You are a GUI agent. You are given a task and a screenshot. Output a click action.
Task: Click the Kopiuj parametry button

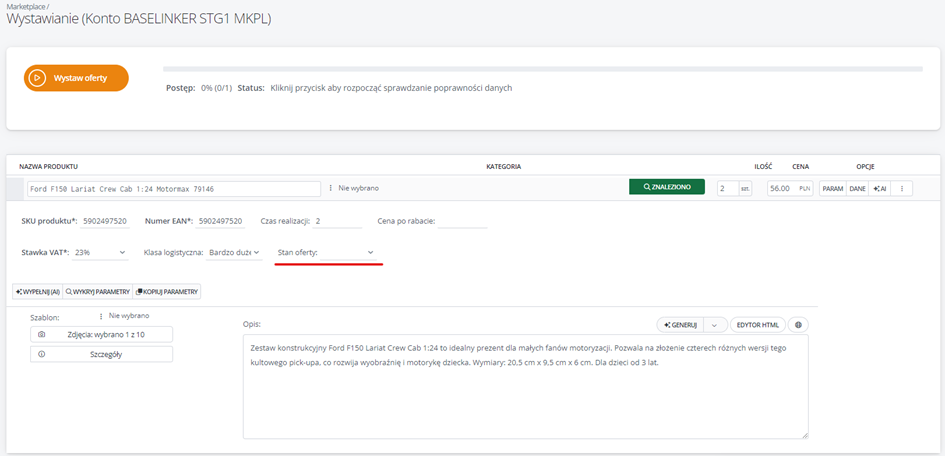pos(167,291)
